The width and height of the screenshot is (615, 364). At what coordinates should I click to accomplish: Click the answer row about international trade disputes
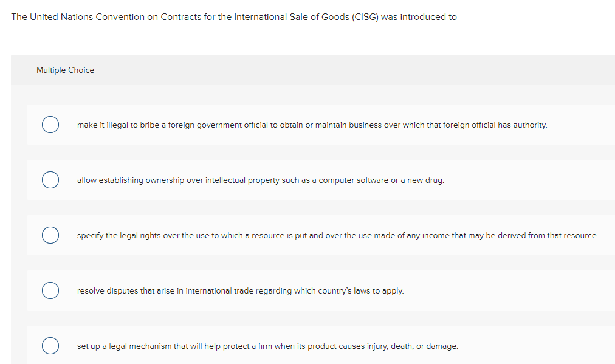(x=241, y=290)
